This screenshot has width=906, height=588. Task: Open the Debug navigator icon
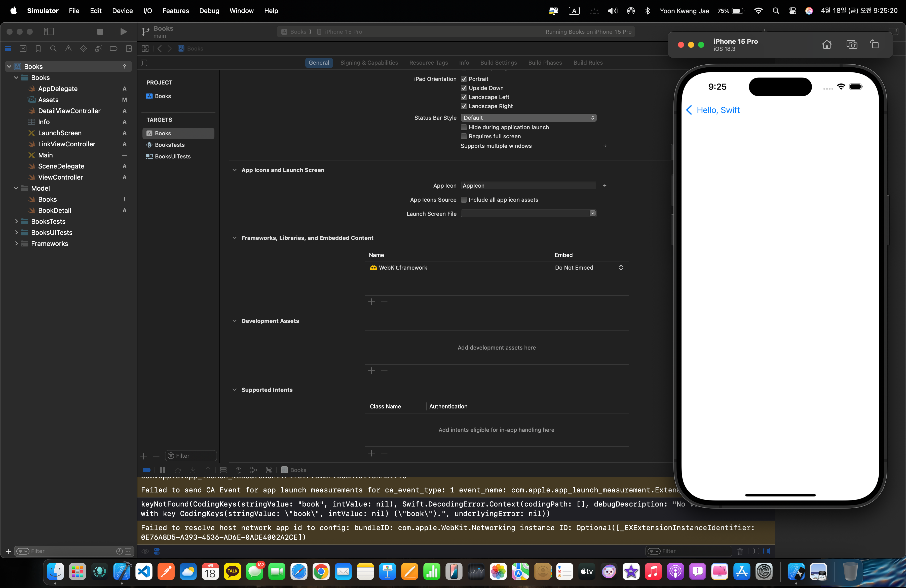tap(99, 48)
